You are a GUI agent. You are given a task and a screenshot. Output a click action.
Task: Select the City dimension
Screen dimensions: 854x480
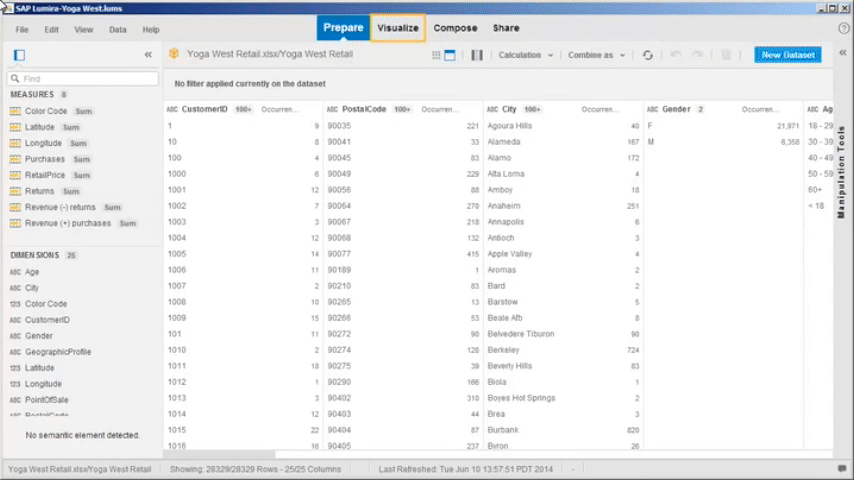32,288
